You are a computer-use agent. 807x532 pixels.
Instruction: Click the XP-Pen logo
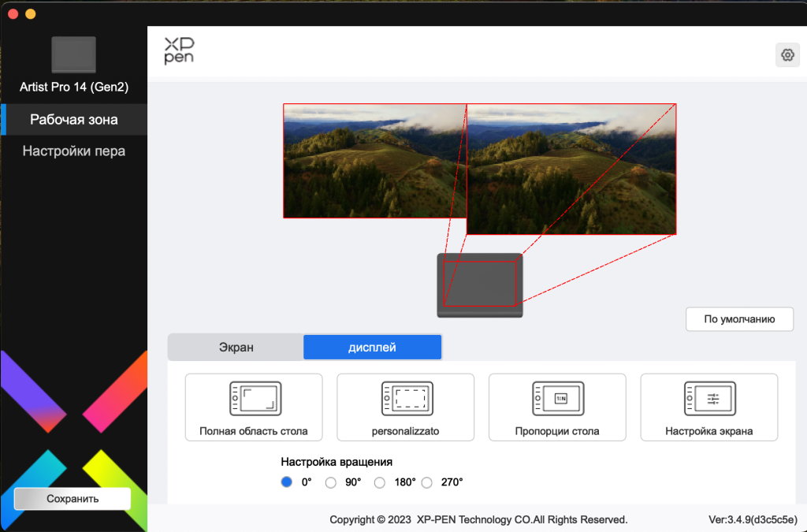click(x=179, y=50)
